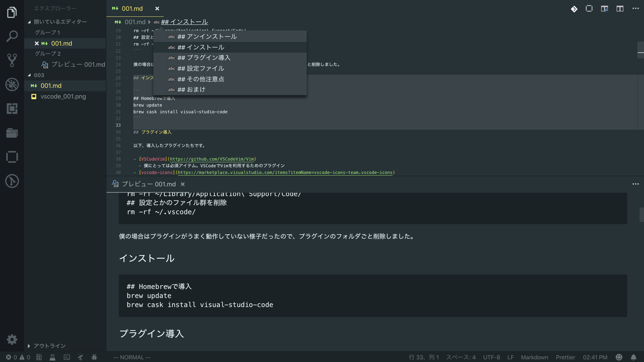Switch to the プレビュー 001.md tab
Screen dimensions: 644x362
pos(148,184)
